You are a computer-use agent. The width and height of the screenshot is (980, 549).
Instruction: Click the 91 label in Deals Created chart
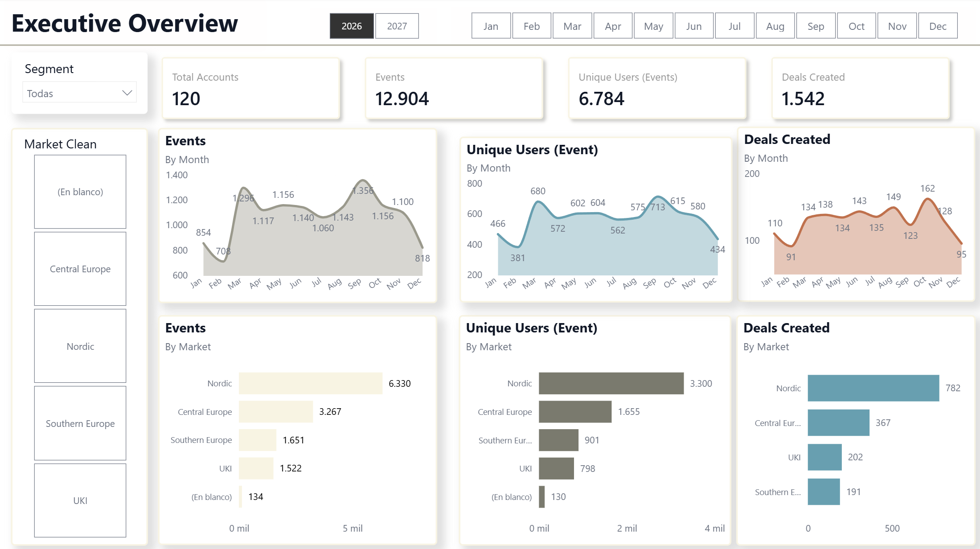791,257
